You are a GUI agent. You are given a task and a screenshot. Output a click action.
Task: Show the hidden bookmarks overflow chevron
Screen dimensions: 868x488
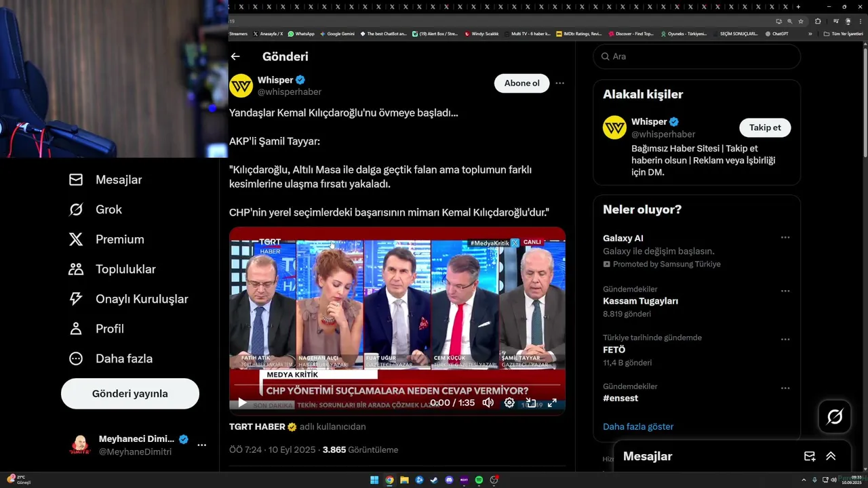coord(810,34)
